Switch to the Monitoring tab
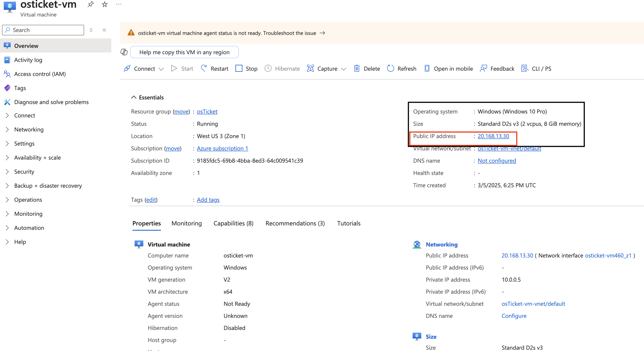644x351 pixels. [186, 223]
